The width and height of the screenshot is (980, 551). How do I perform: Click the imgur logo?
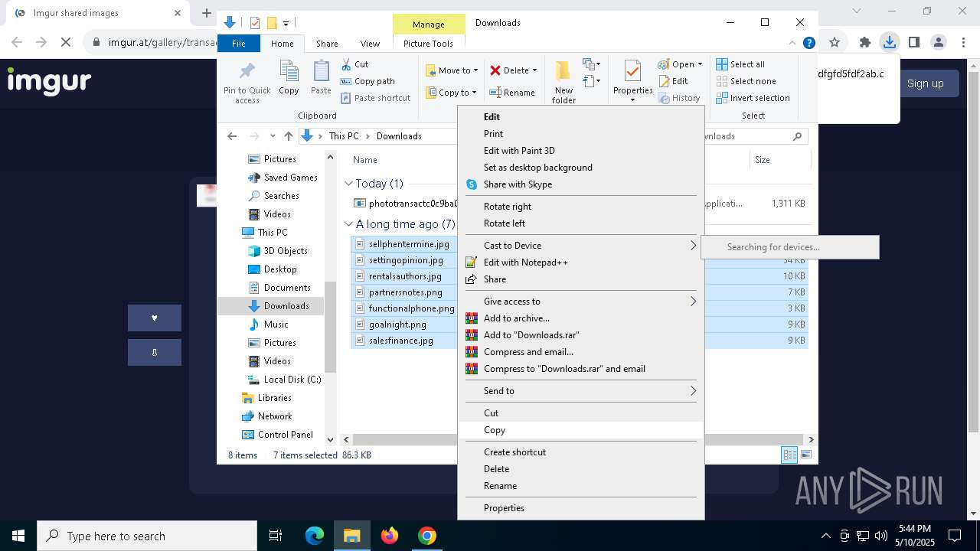click(x=49, y=81)
